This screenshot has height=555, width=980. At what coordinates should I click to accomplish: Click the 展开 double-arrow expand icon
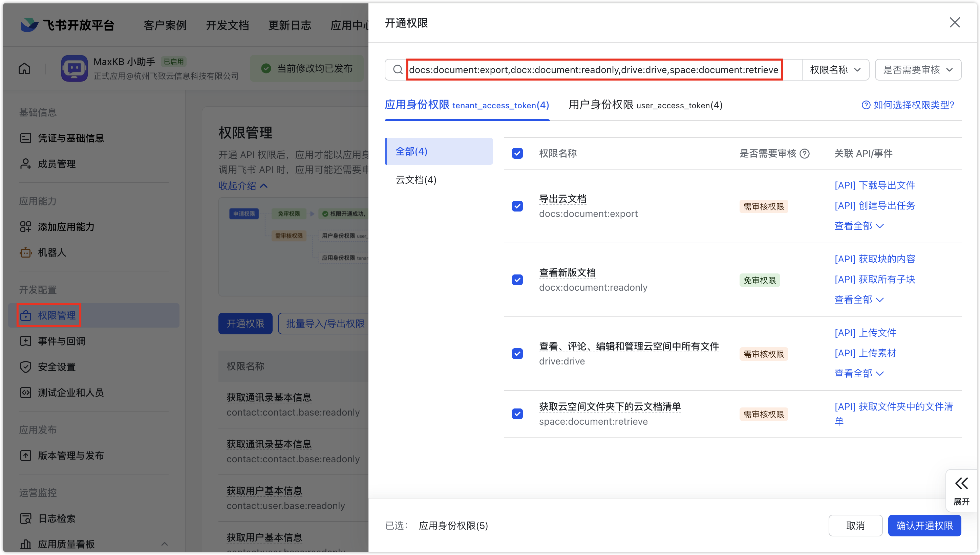pyautogui.click(x=961, y=484)
